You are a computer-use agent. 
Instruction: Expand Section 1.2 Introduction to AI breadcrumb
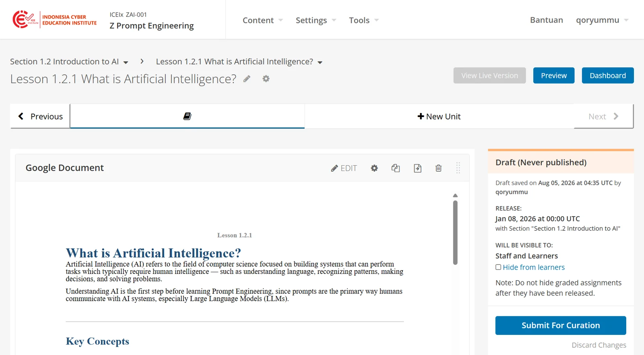(69, 62)
